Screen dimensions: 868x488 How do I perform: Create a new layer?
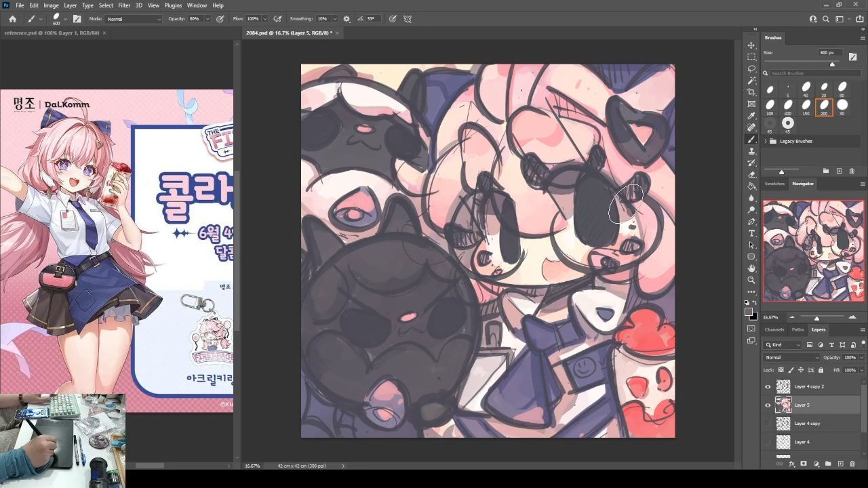pos(840,464)
